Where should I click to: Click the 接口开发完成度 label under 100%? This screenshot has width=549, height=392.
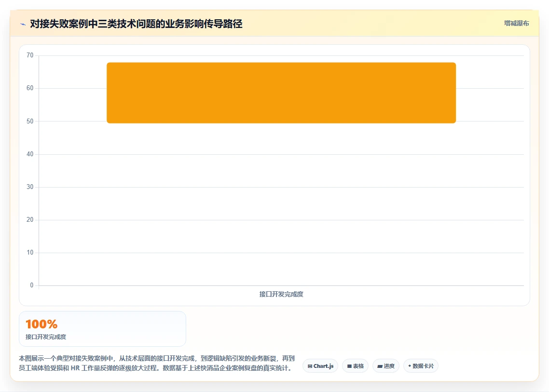[x=46, y=337]
